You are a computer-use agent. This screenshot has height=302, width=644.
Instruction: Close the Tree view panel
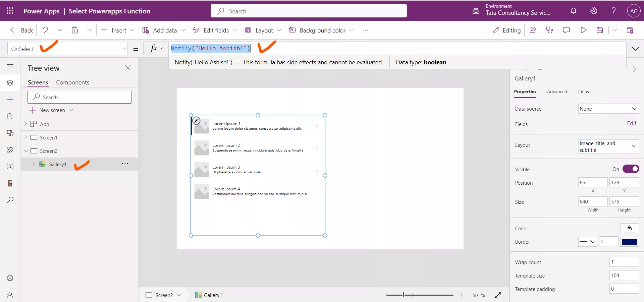tap(128, 68)
